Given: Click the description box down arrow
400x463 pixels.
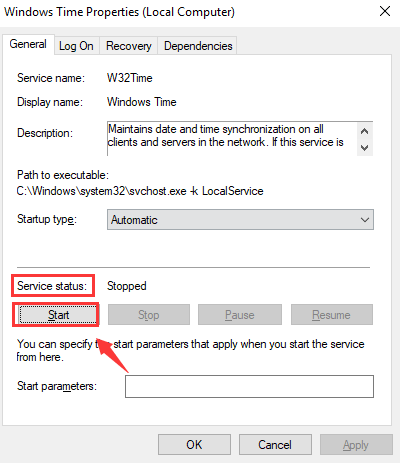Looking at the screenshot, I should (x=365, y=147).
